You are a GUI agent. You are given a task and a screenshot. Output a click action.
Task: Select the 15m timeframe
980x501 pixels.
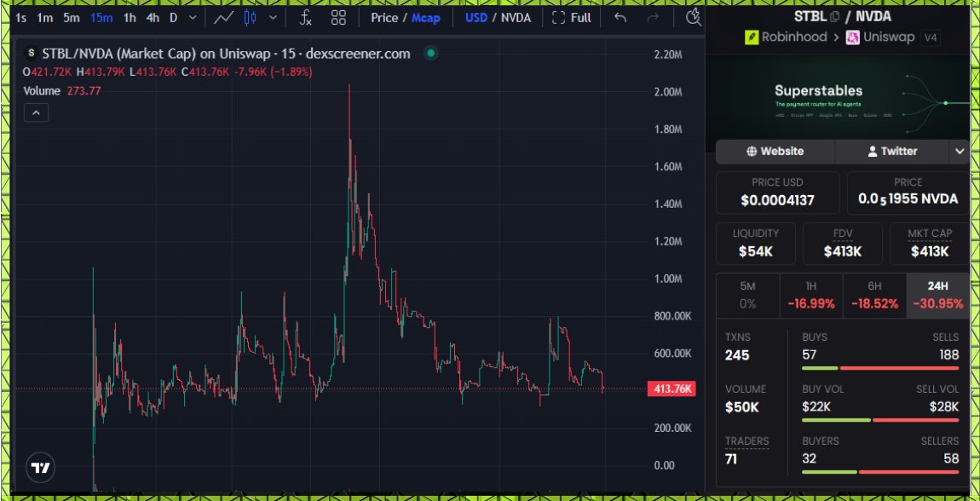click(101, 18)
